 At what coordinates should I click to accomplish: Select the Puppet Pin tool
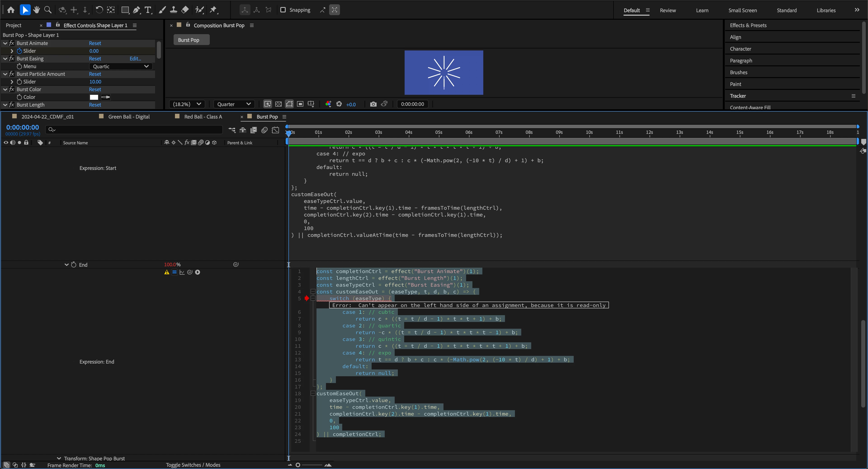pyautogui.click(x=213, y=10)
